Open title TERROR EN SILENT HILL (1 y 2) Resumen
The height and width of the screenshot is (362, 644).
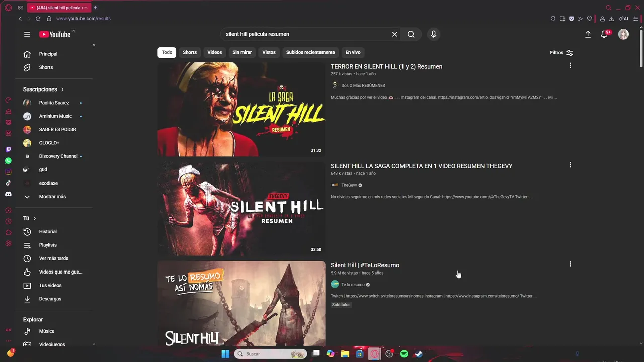(386, 66)
